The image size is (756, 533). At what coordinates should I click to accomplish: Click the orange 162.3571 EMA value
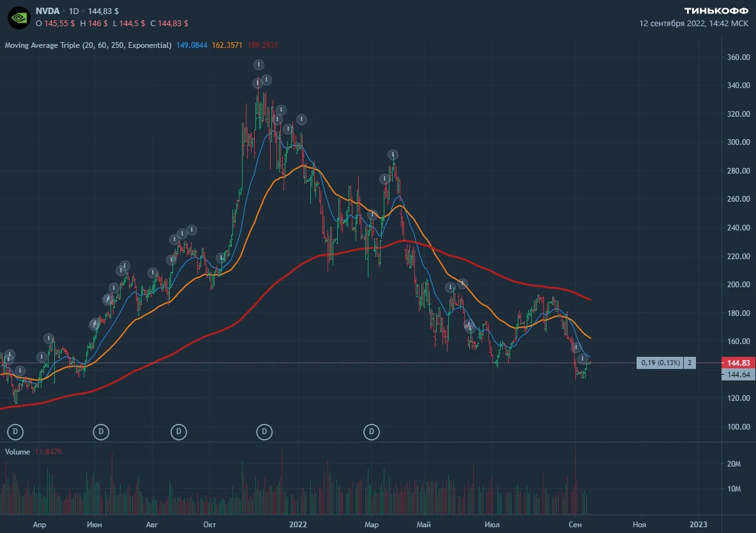pyautogui.click(x=227, y=45)
